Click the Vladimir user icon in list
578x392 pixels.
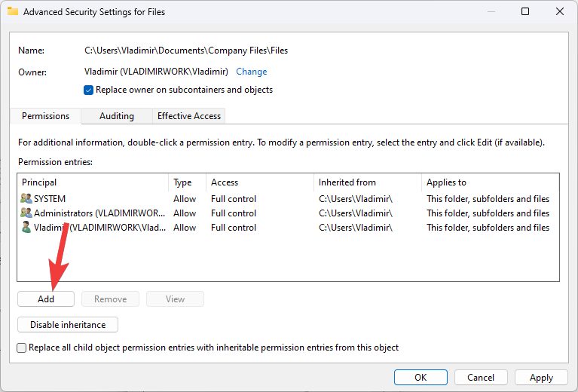(x=26, y=228)
